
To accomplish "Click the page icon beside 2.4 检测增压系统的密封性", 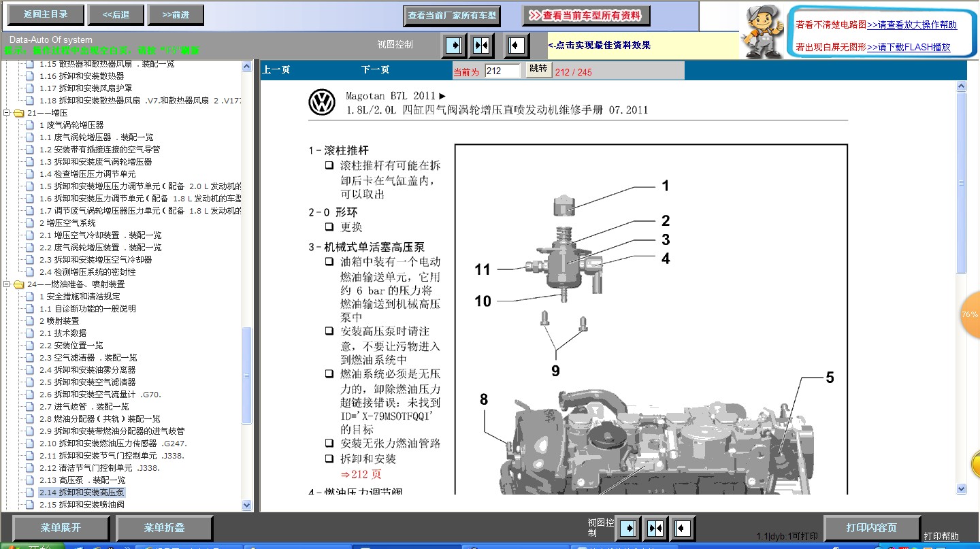I will click(29, 272).
